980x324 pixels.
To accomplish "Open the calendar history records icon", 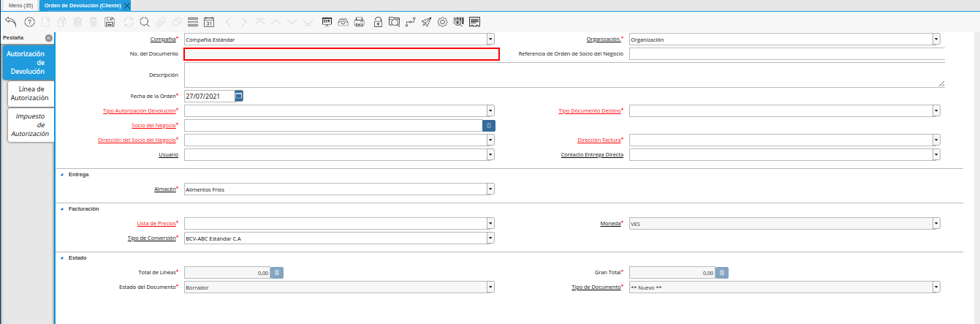I will point(209,22).
